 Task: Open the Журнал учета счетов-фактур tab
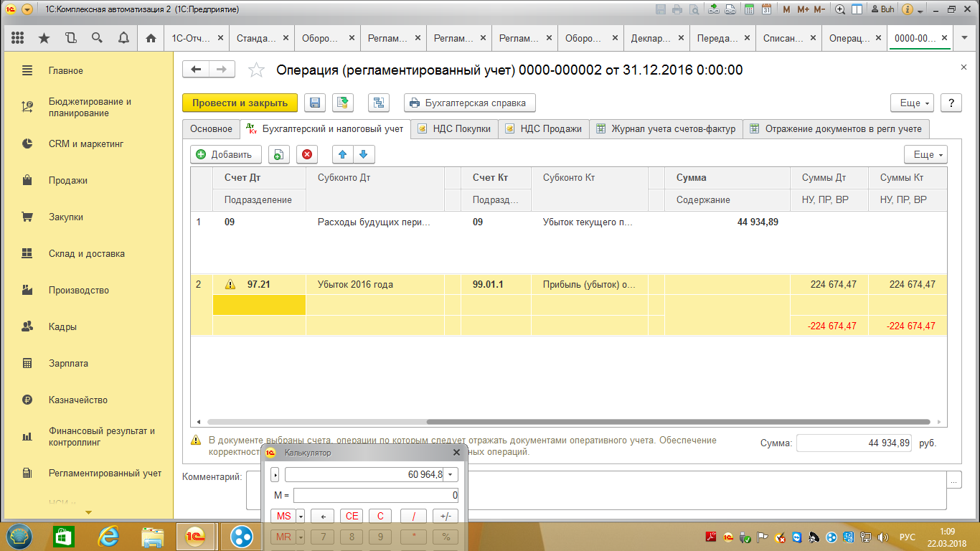click(x=666, y=129)
